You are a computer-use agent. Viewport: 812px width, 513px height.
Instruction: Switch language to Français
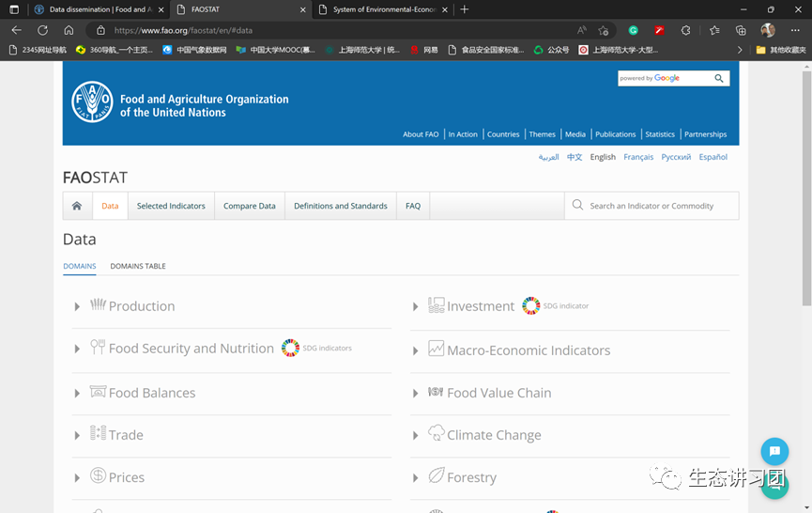[x=638, y=157]
